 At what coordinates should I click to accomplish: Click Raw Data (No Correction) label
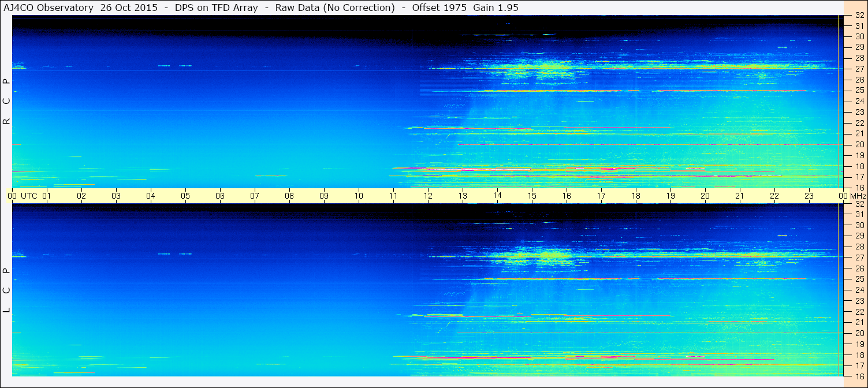click(335, 8)
